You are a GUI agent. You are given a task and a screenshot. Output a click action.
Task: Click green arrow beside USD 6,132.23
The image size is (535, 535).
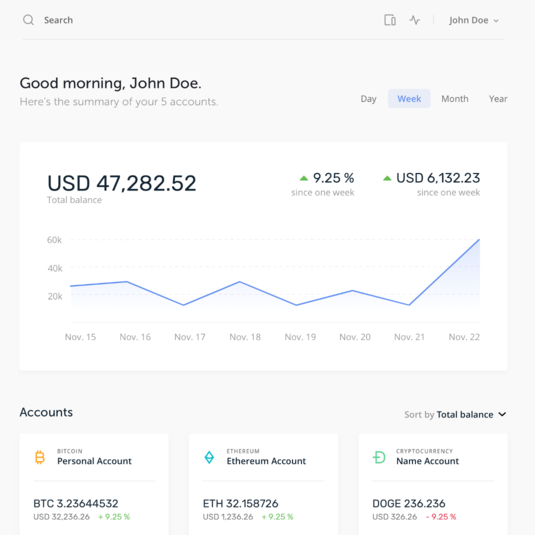click(x=387, y=178)
